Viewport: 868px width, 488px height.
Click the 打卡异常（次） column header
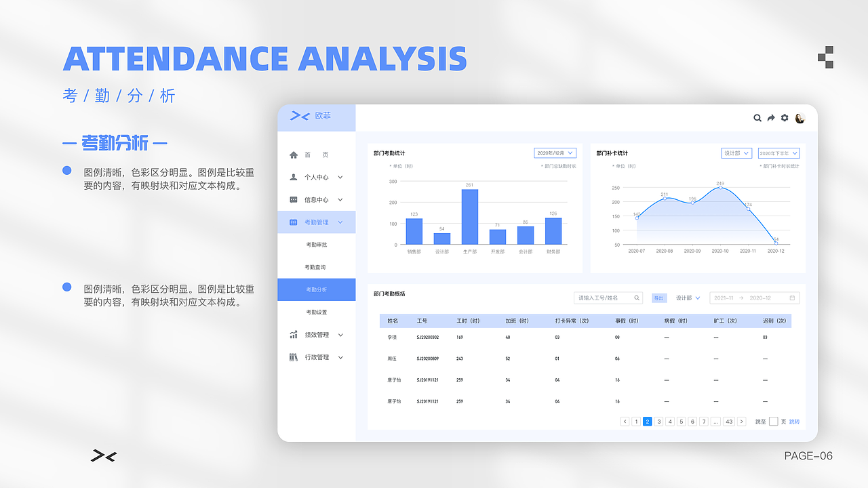tap(572, 321)
